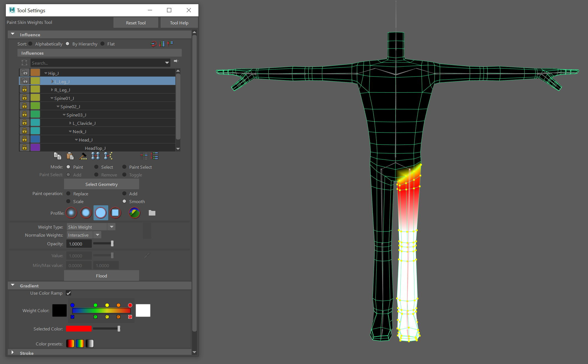Open the brush profile browse folder

[152, 213]
